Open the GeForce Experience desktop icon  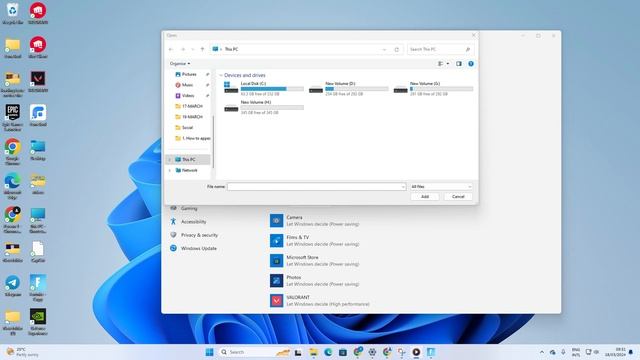click(x=38, y=322)
